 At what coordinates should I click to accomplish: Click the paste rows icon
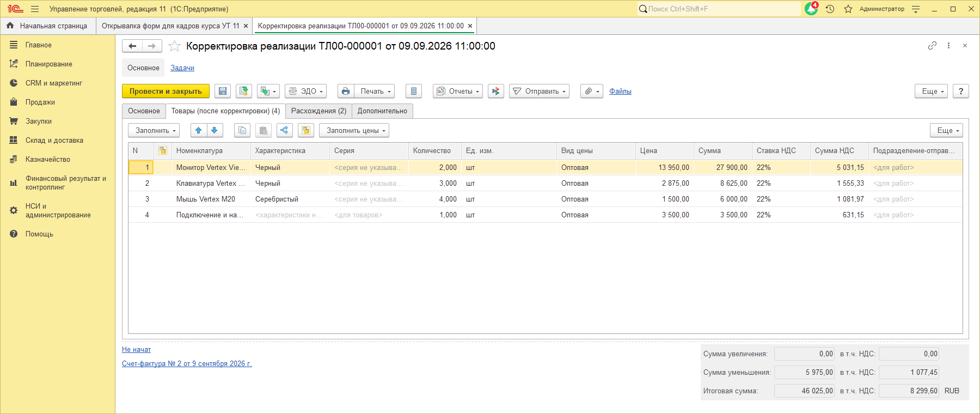pos(264,131)
